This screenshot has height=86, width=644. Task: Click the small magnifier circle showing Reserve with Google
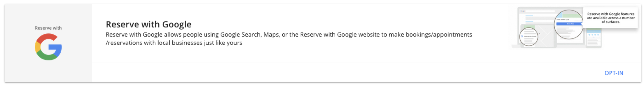pyautogui.click(x=529, y=37)
